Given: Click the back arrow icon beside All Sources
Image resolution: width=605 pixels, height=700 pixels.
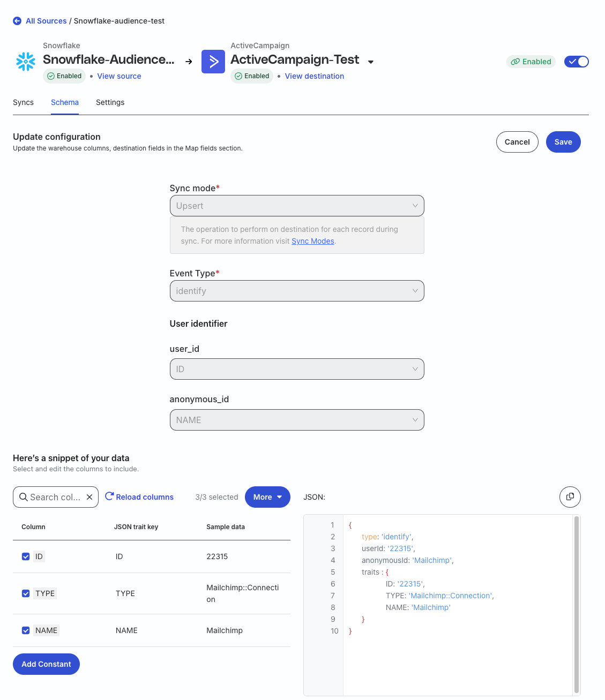Looking at the screenshot, I should 17,21.
